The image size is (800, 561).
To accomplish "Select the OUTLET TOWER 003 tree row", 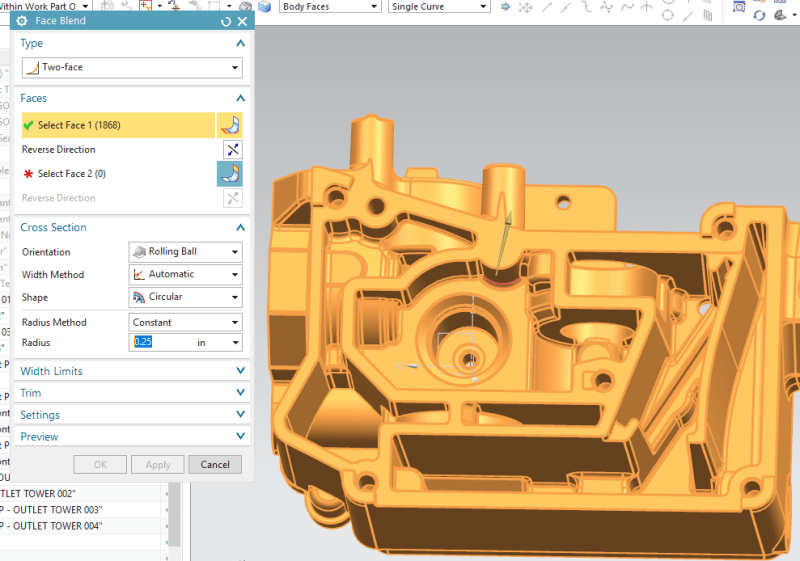I will coord(82,509).
